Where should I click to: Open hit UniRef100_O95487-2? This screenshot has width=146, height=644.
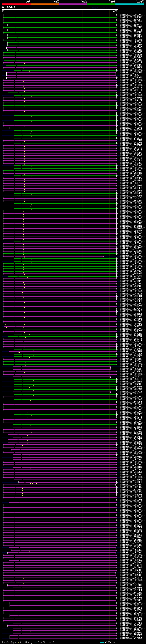coord(132,228)
